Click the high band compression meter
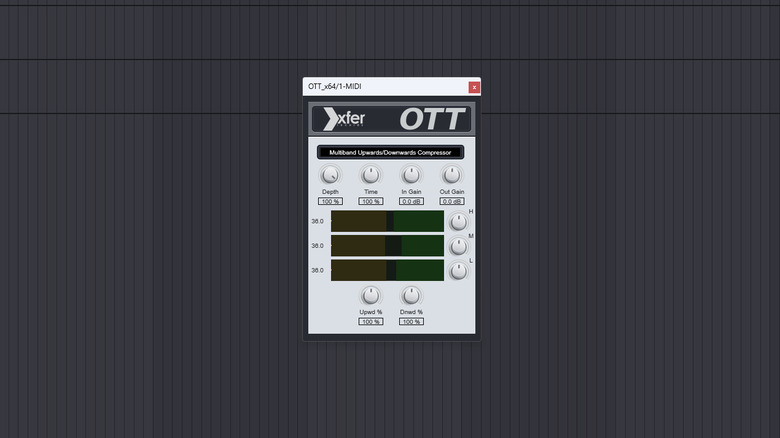The image size is (780, 438). 388,221
